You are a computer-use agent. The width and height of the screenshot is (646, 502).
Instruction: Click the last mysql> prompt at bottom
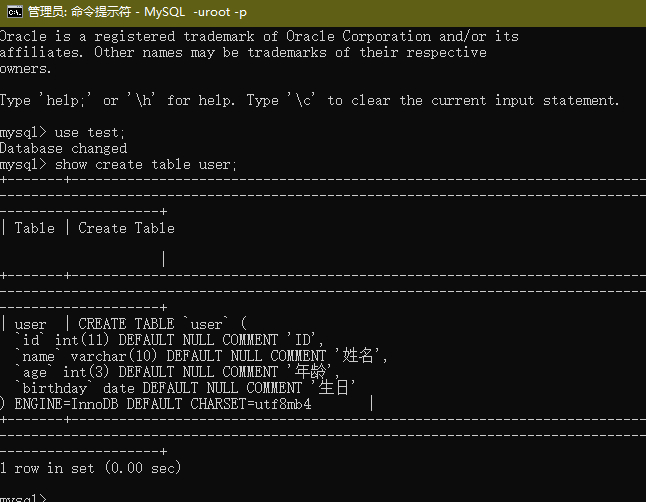tap(24, 498)
